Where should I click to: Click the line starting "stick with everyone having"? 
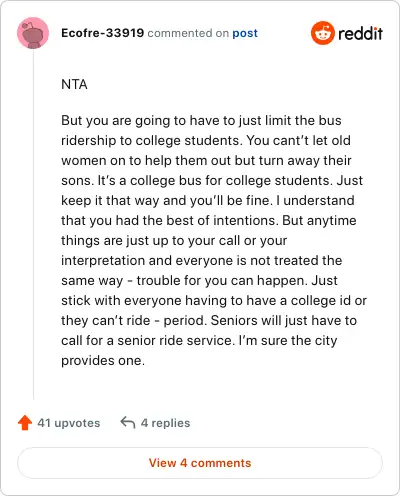click(214, 301)
